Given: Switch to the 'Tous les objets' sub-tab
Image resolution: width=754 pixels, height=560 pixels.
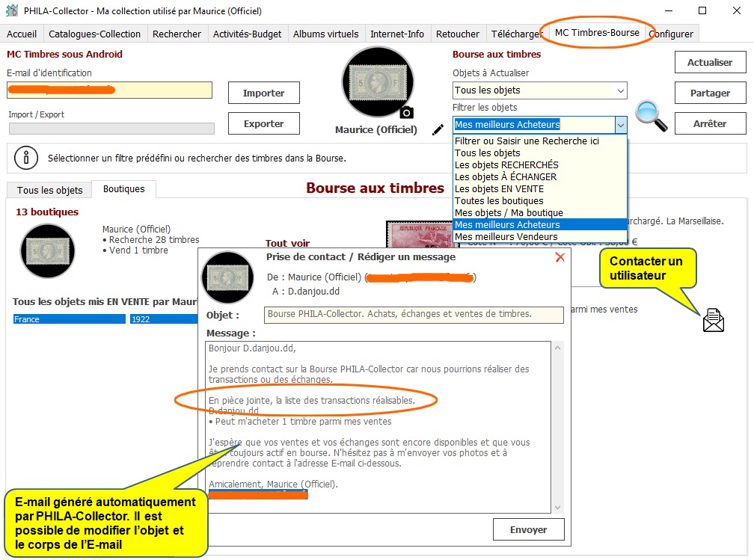Looking at the screenshot, I should [49, 191].
